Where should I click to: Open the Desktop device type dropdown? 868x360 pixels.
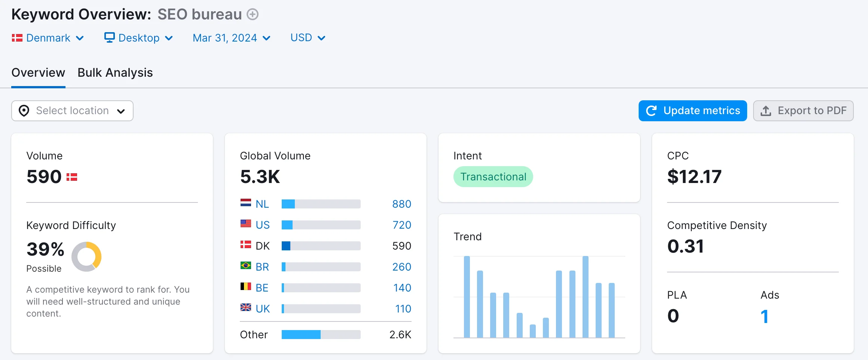coord(138,37)
